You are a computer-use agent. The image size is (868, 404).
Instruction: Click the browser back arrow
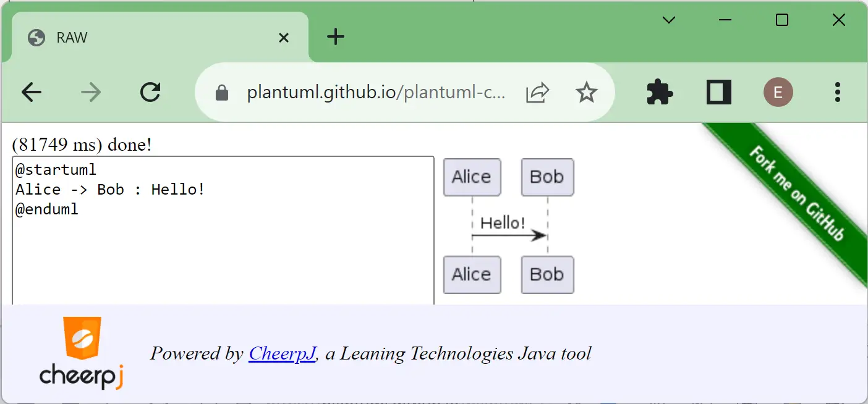pos(31,91)
